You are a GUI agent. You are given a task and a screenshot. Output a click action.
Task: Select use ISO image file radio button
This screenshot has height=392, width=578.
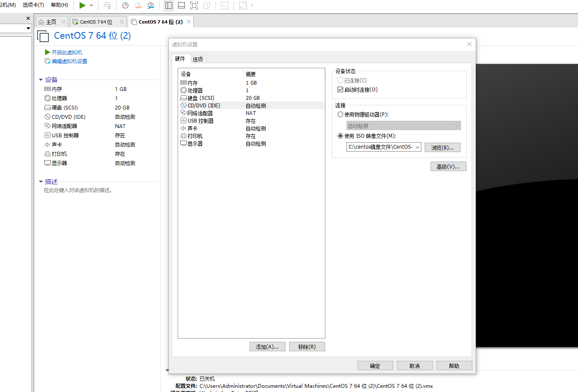pyautogui.click(x=341, y=136)
